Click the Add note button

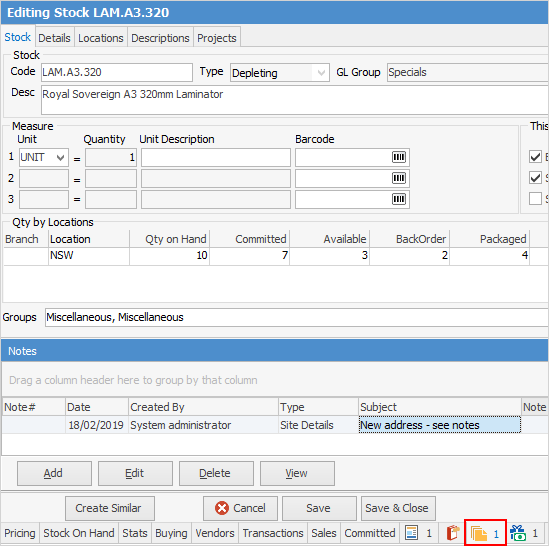[54, 474]
